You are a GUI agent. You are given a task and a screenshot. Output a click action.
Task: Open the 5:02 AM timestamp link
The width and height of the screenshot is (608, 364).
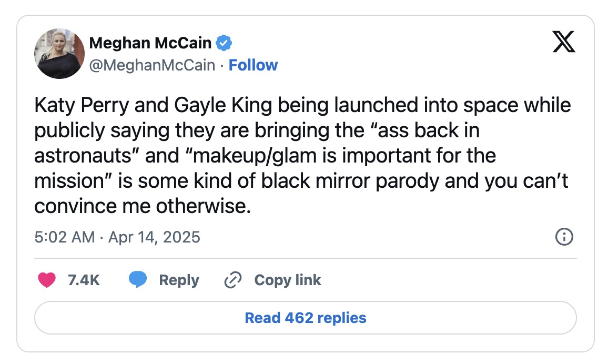[65, 237]
